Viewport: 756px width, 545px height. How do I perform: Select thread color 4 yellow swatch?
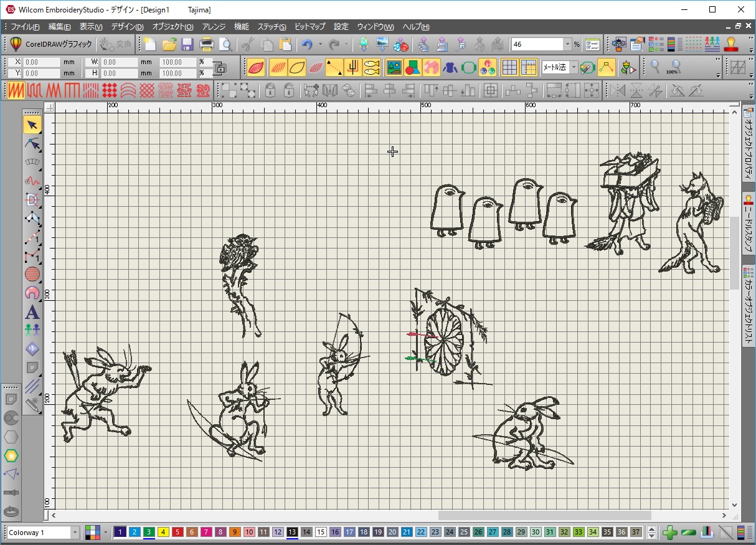coord(163,532)
